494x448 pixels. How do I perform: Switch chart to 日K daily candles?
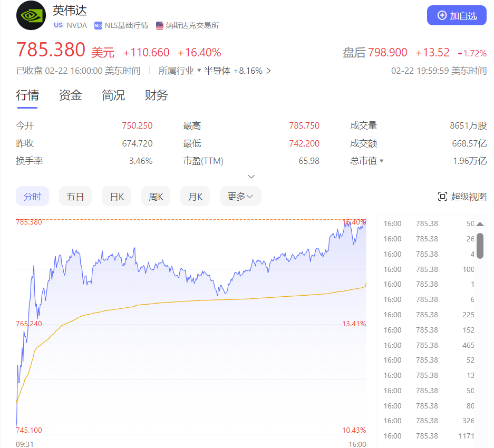(x=116, y=196)
